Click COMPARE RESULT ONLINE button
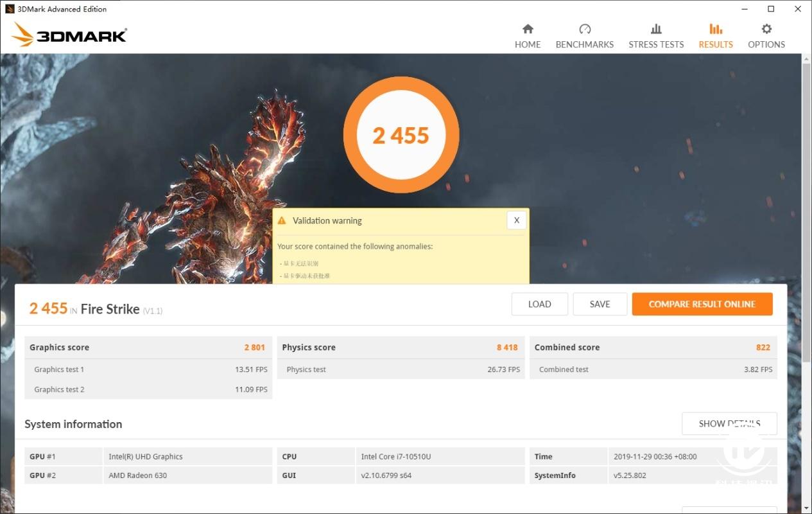Screen dimensions: 812x514 coord(702,304)
